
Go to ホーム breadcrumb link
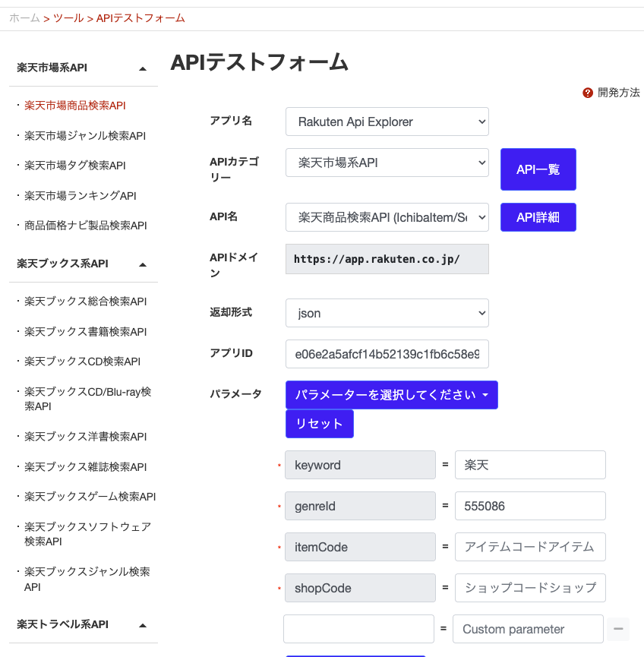(x=24, y=18)
